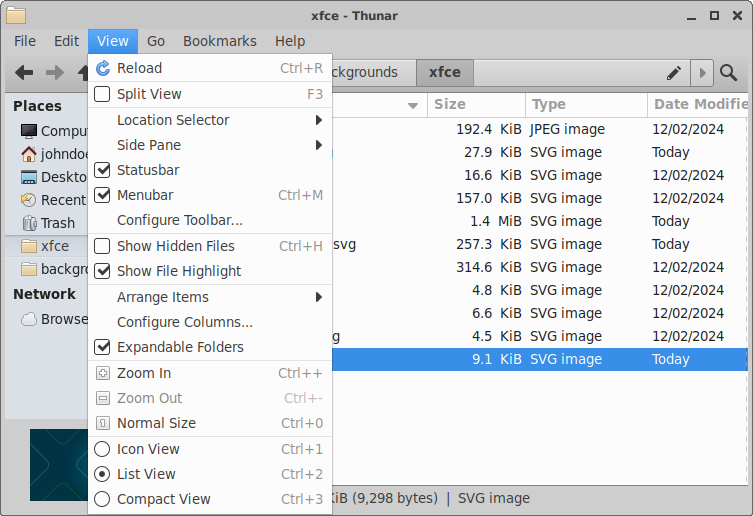Click the Trash bin icon

(29, 223)
